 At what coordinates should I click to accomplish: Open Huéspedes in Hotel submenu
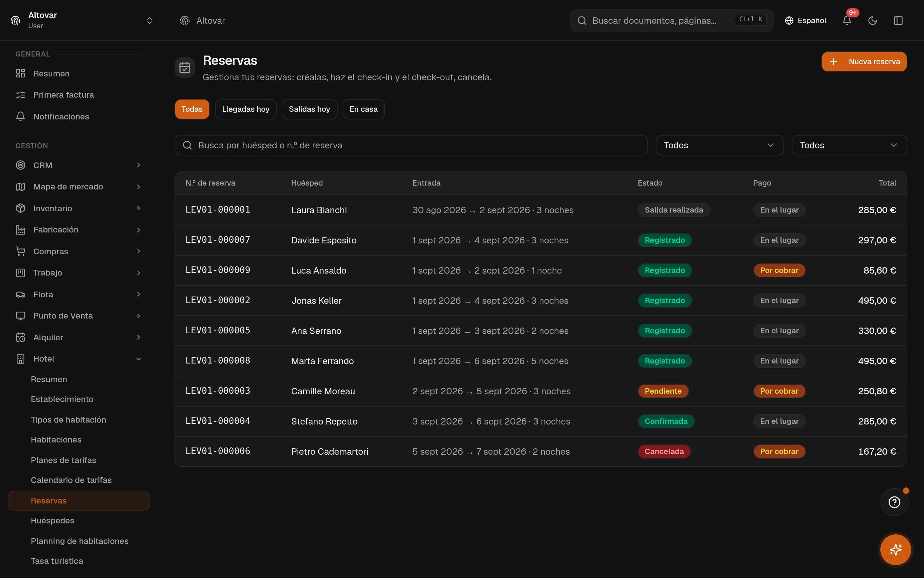[x=53, y=521]
